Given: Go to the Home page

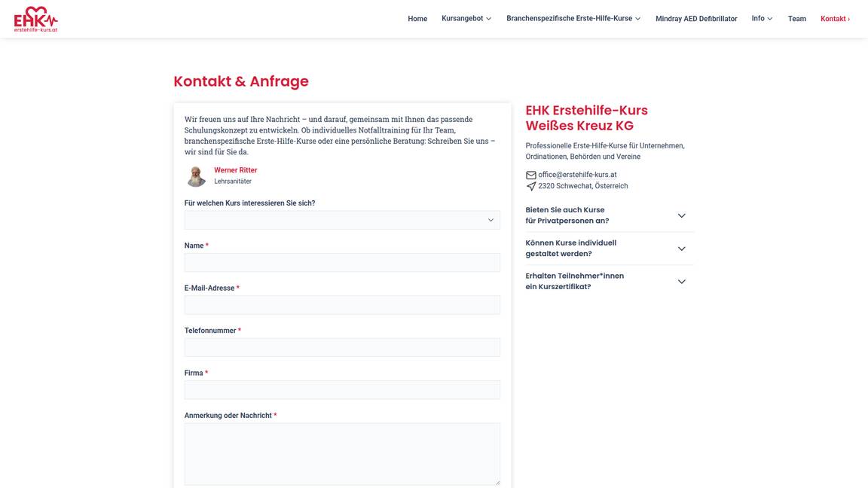Looking at the screenshot, I should tap(417, 19).
